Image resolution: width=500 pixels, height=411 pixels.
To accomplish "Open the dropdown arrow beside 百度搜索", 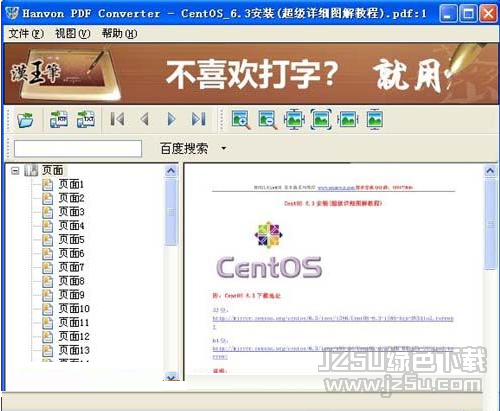I will point(224,148).
